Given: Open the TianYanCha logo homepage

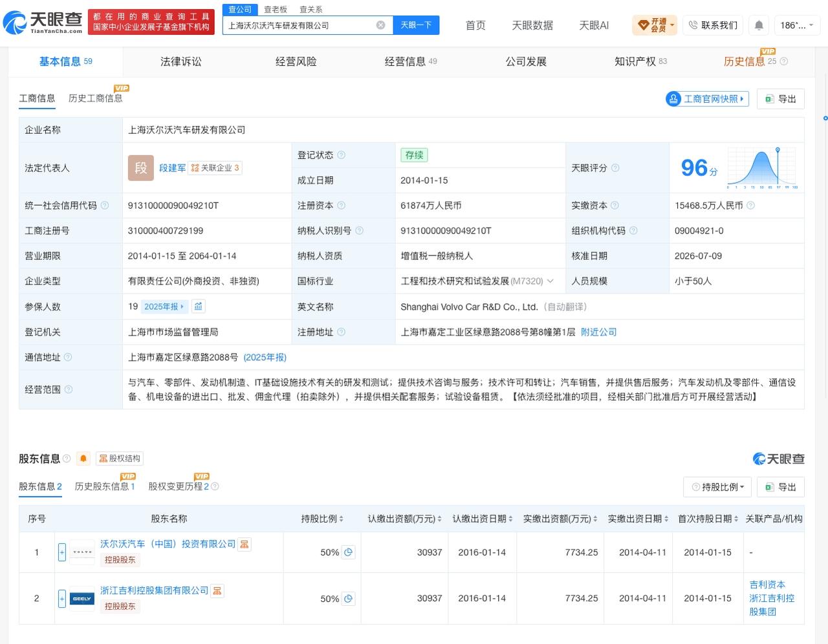Looking at the screenshot, I should 43,23.
